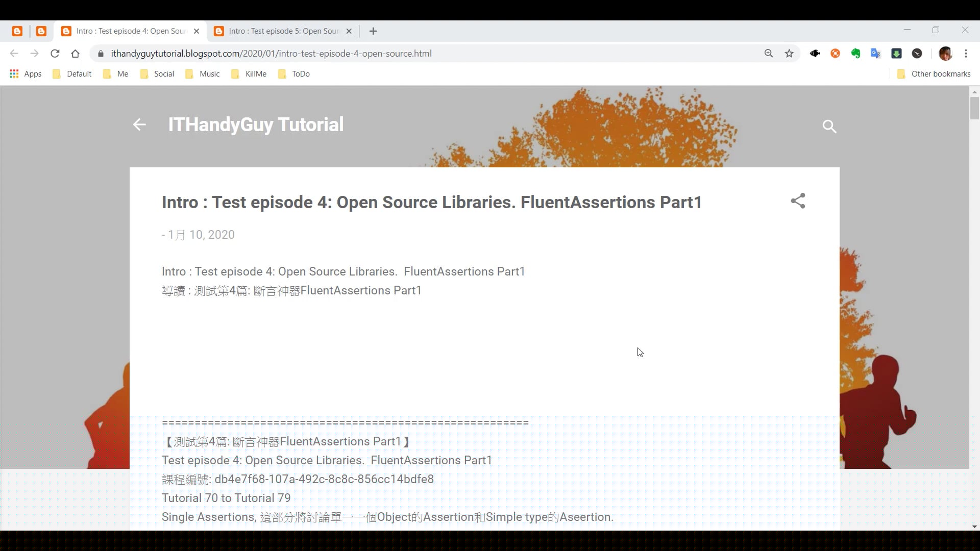Open the blog search using the magnifier icon
Screen dimensions: 980x551
click(829, 126)
